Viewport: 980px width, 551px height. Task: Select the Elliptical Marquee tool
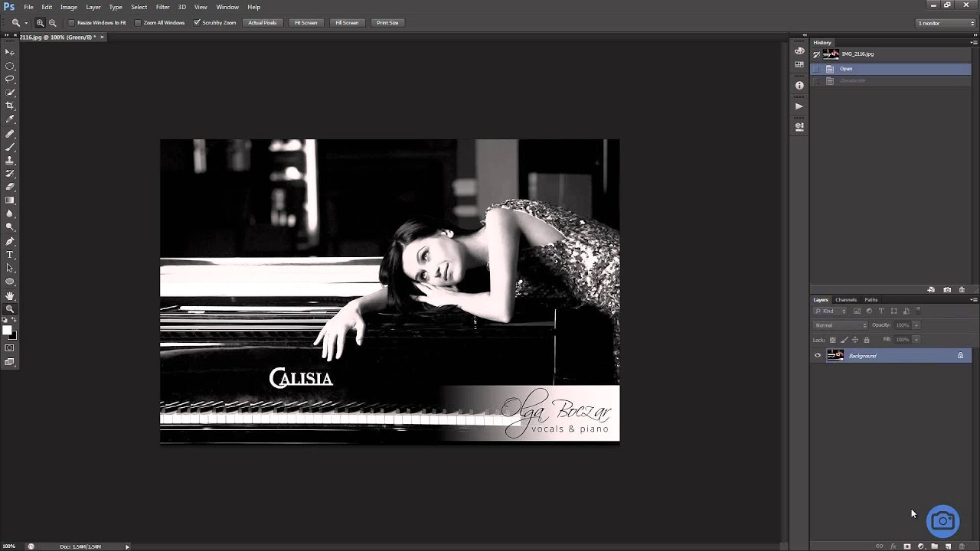tap(10, 66)
